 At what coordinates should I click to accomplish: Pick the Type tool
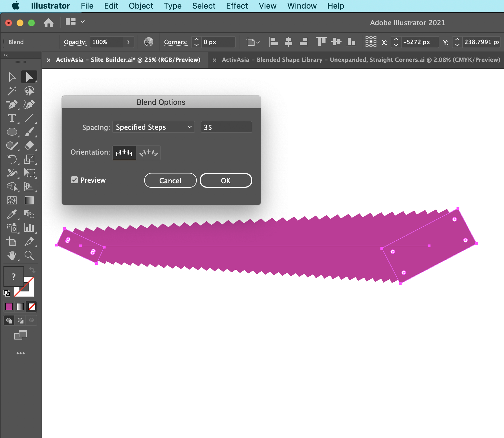click(x=12, y=118)
